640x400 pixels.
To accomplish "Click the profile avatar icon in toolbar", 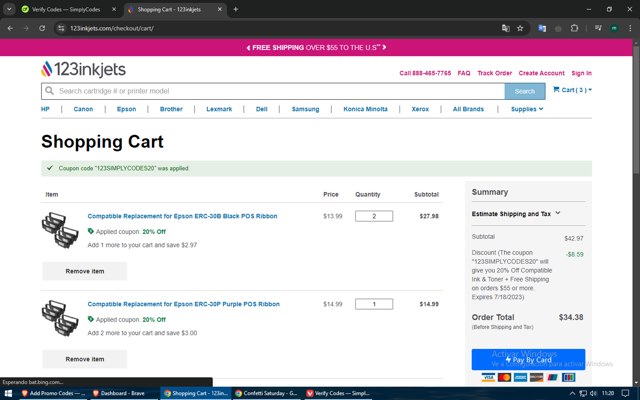I will coord(614,28).
